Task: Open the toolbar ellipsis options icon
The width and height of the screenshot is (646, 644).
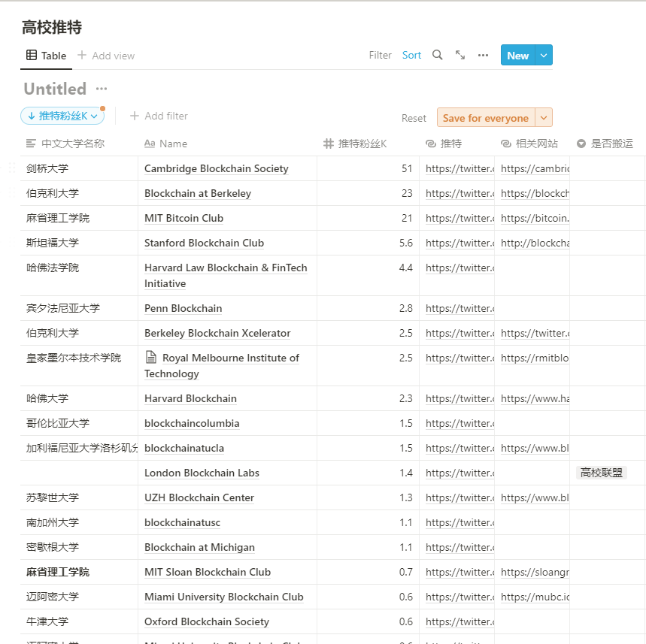Action: pos(482,55)
